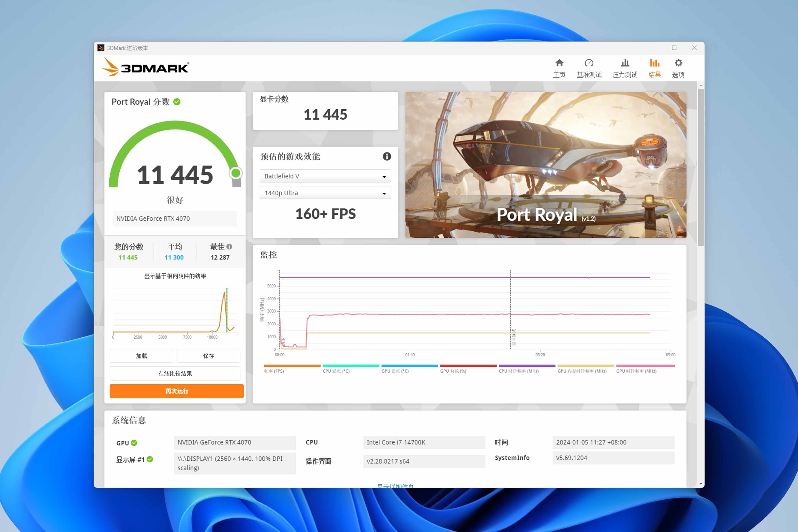
Task: Click the 3DMark app icon in title bar
Action: [x=101, y=48]
